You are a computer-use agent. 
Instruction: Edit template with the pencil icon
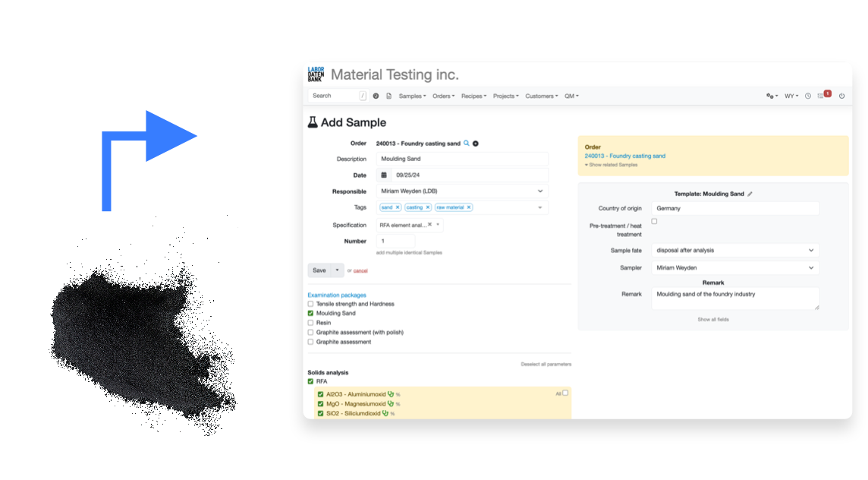(750, 194)
